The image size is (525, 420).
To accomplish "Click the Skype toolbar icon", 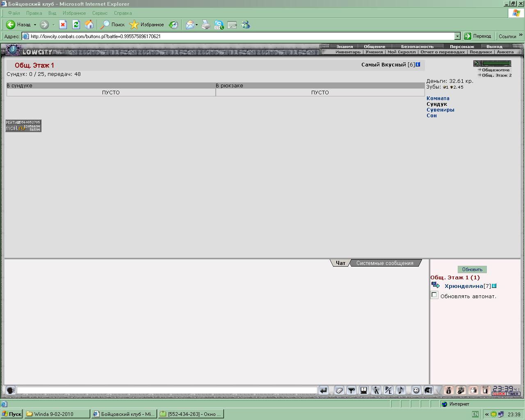I will coord(219,25).
